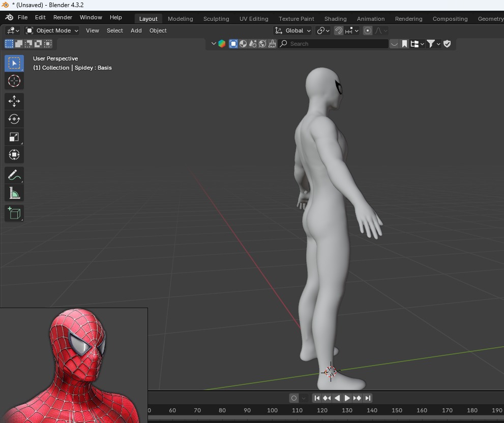Image resolution: width=504 pixels, height=423 pixels.
Task: Open the Shading workspace tab
Action: point(335,19)
